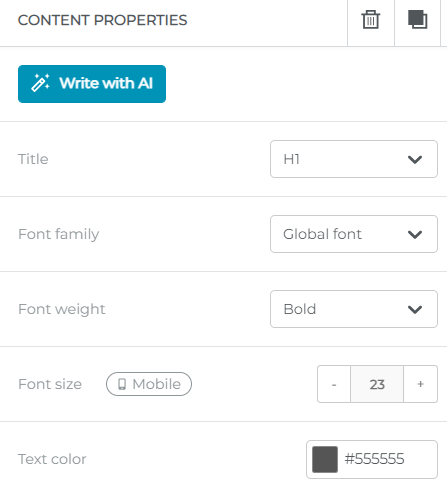447x483 pixels.
Task: Delete content with the trash icon
Action: click(x=371, y=20)
